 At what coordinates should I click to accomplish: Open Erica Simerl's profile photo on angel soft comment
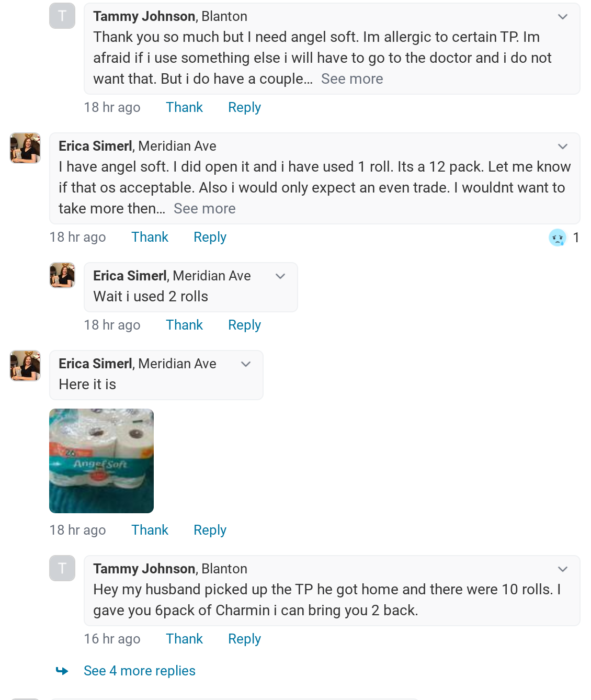25,148
